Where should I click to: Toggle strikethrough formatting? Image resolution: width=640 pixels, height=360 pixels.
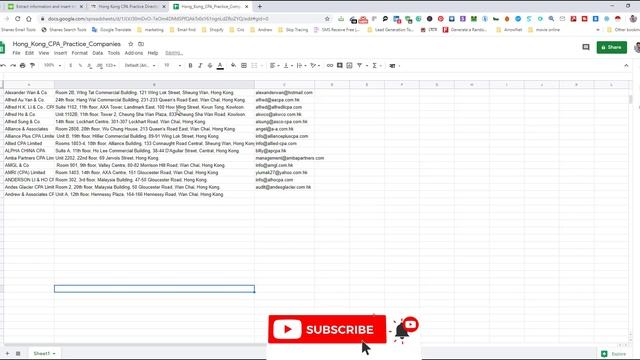tap(210, 66)
